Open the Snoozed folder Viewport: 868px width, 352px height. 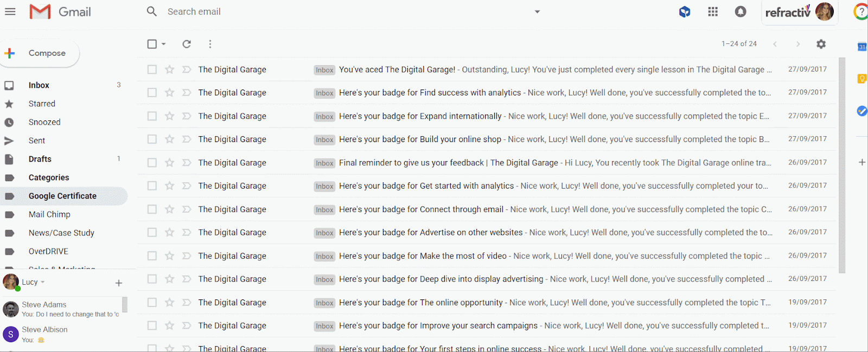[44, 122]
